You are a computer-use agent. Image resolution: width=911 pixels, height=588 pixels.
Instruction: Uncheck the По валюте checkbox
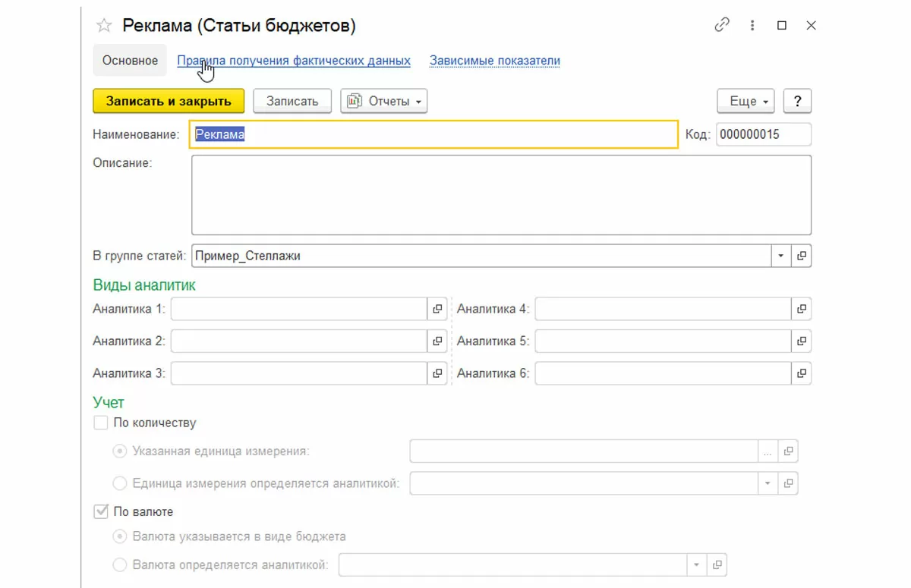[x=100, y=512]
